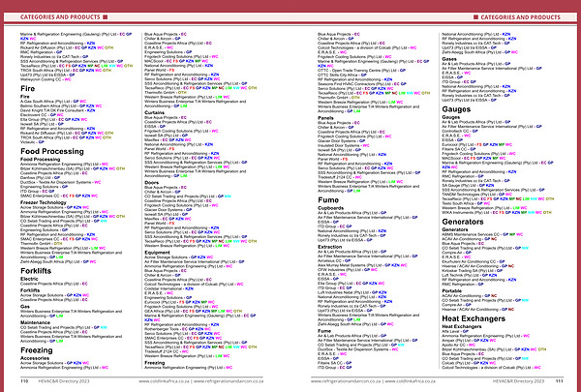Click the large 'Food Processing' category heading

click(x=52, y=151)
